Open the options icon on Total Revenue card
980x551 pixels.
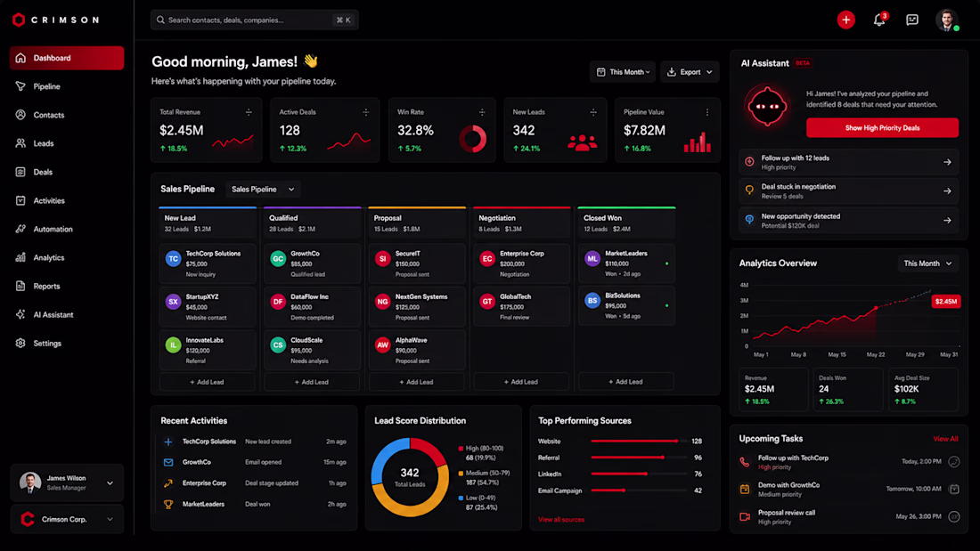(x=249, y=112)
